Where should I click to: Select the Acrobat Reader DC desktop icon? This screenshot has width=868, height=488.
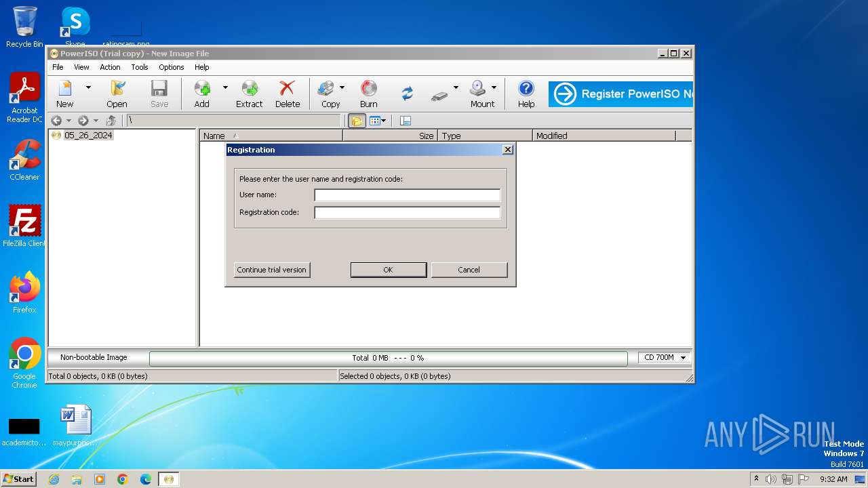(24, 98)
